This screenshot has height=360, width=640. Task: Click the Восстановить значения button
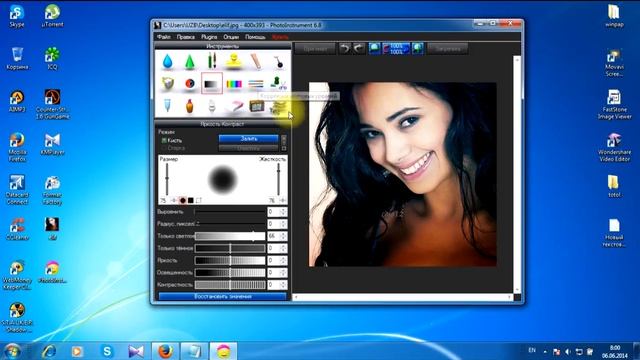(222, 296)
